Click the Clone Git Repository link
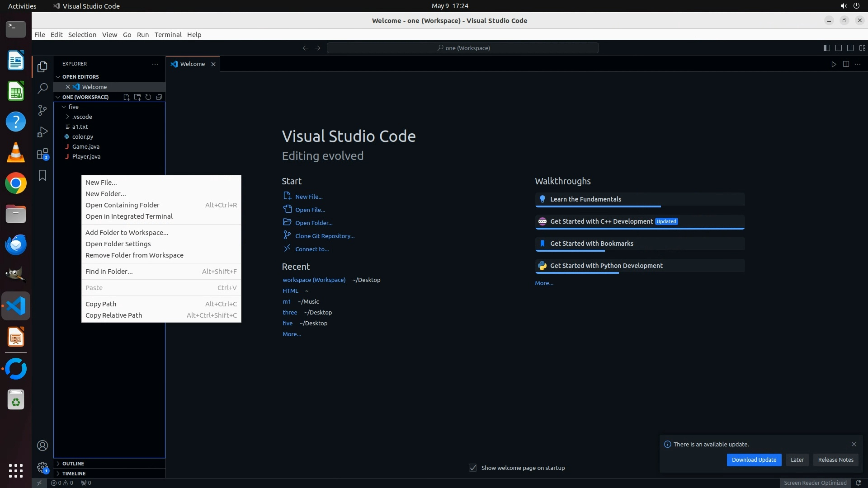868x488 pixels. point(325,236)
